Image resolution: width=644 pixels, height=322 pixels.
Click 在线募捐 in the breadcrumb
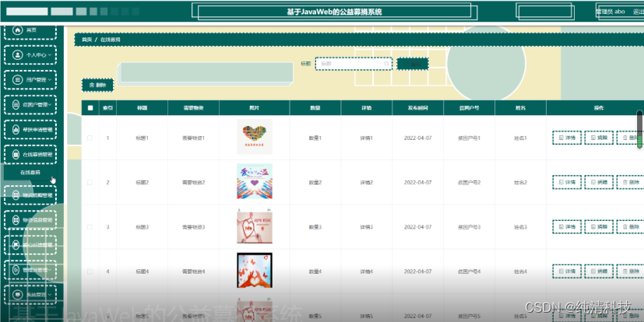coord(111,40)
